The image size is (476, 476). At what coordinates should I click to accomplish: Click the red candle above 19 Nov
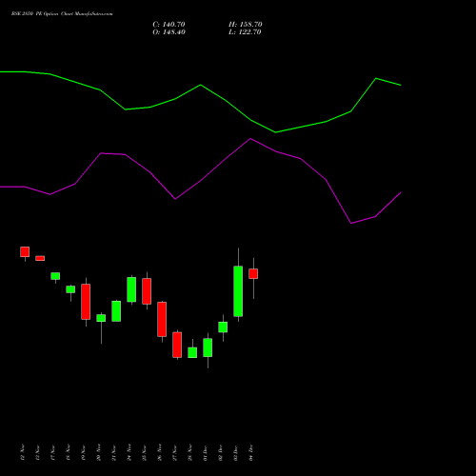[86, 302]
